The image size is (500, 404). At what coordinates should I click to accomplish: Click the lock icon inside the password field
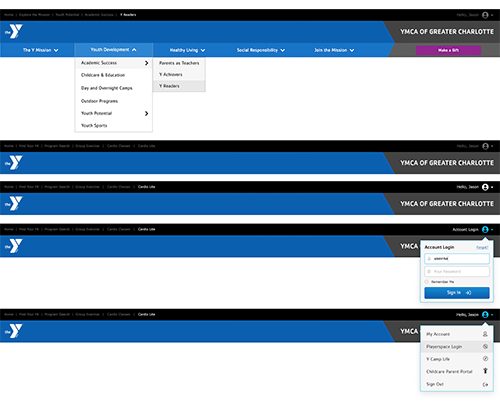click(x=429, y=271)
